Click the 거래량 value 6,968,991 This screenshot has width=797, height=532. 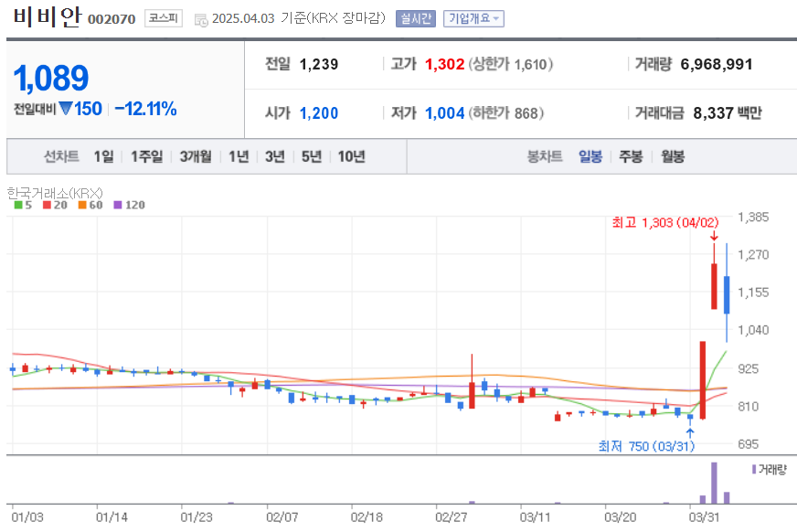click(x=717, y=65)
